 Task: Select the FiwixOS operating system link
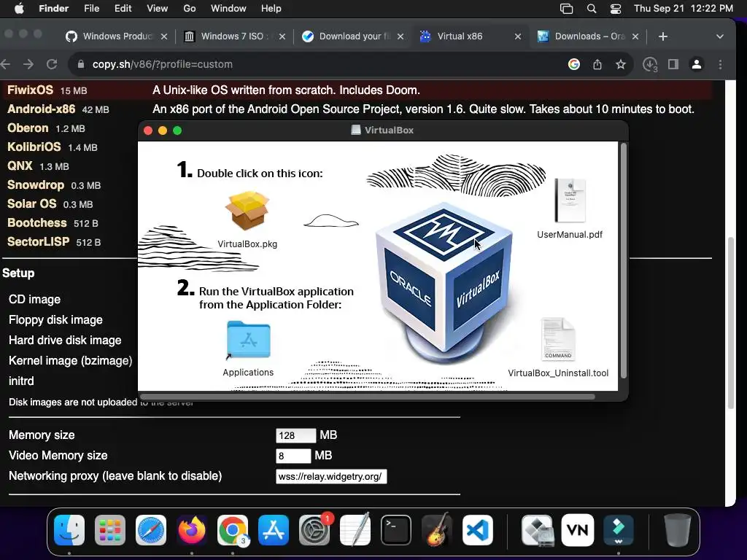tap(30, 90)
